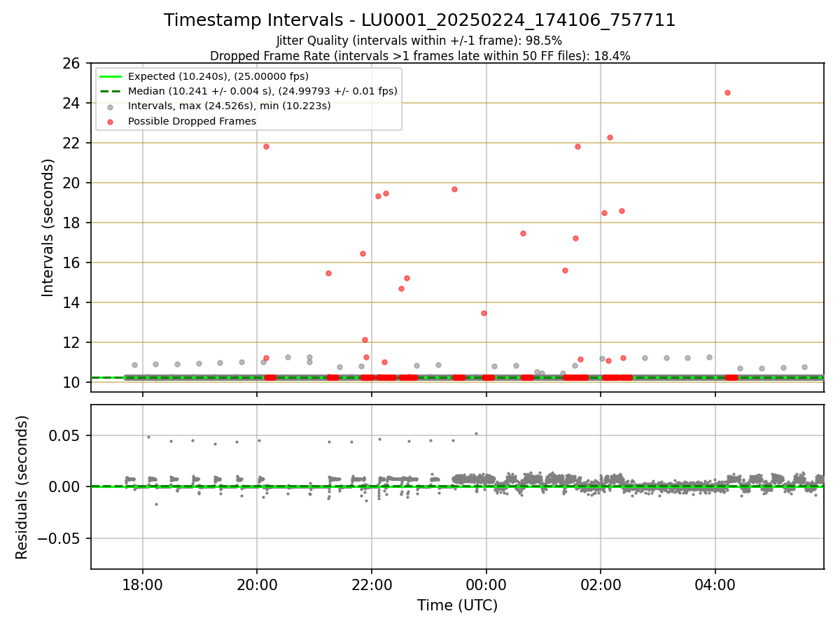Click the '18:00' time tick label
Screen dimensions: 840x630
point(143,584)
